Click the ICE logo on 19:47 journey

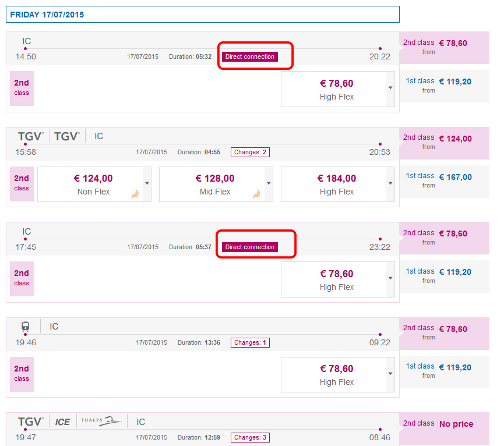(x=62, y=422)
